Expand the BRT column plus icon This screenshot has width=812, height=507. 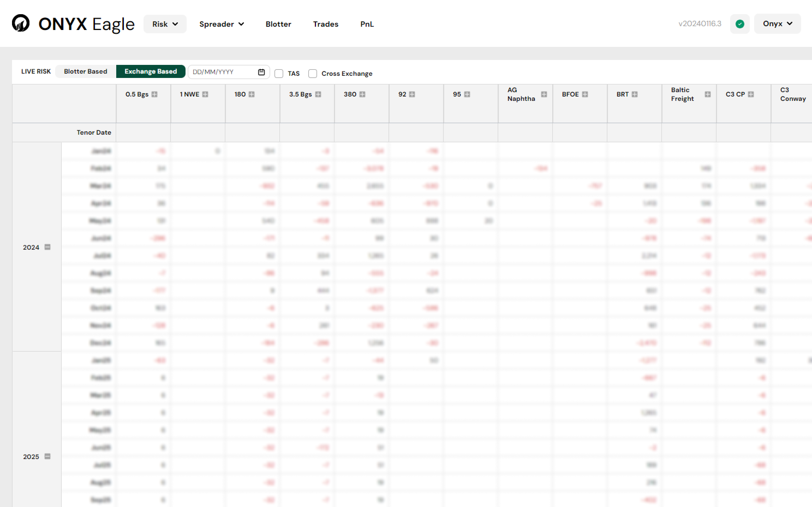(x=634, y=94)
